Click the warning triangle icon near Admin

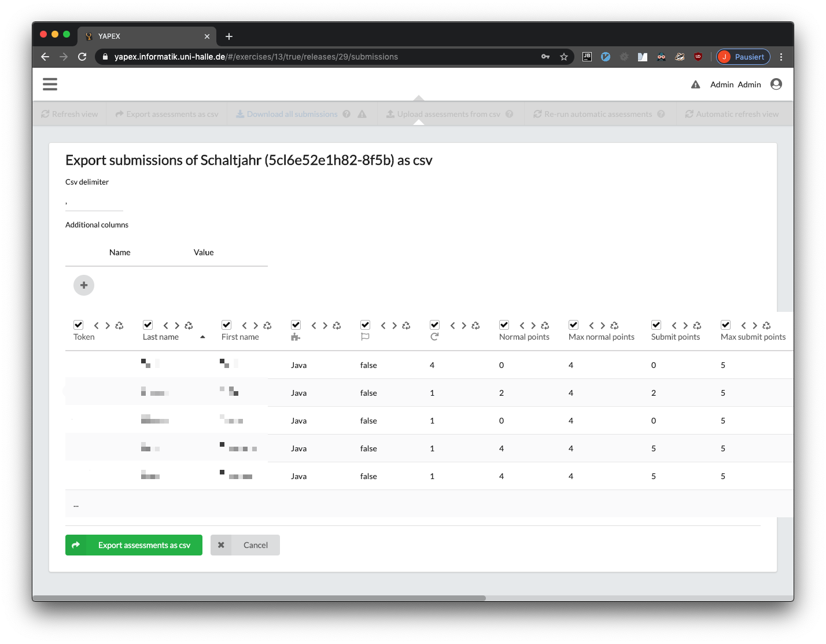695,84
